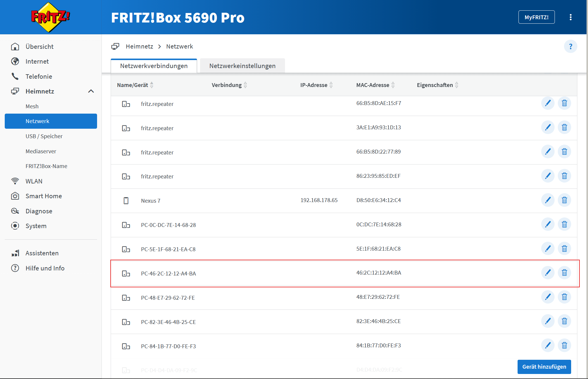Screen dimensions: 588x379
Task: Delete the PC-84-1B-77-D0-FE-F3 entry
Action: click(564, 345)
